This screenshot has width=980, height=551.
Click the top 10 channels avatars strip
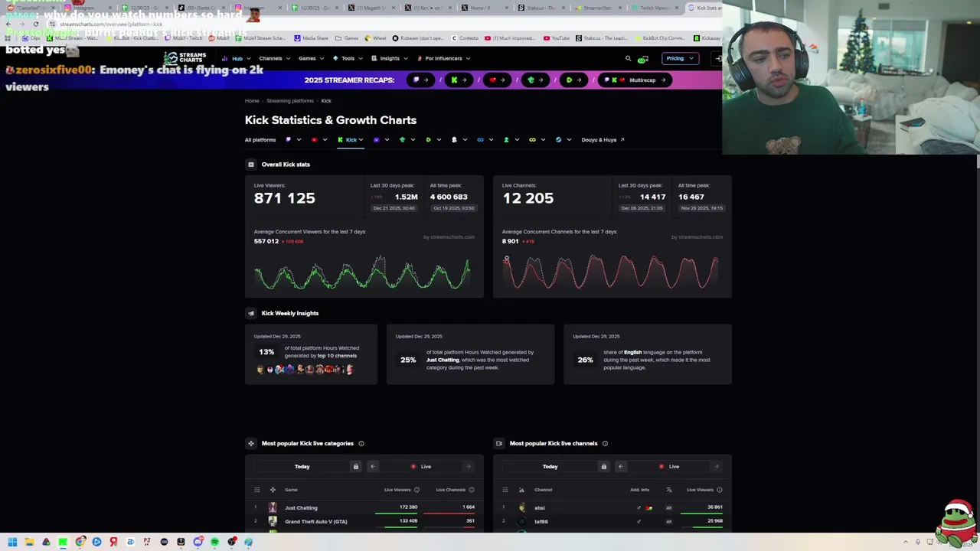(x=305, y=370)
